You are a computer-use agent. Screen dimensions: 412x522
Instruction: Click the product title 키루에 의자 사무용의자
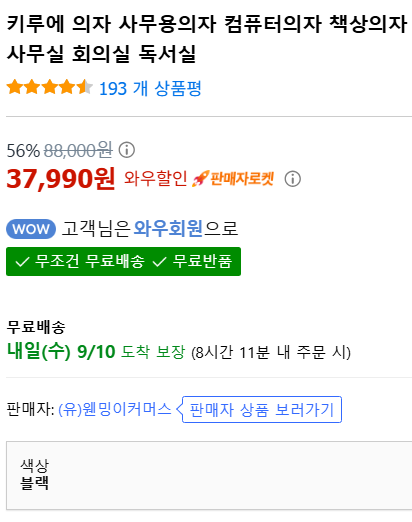coord(207,38)
